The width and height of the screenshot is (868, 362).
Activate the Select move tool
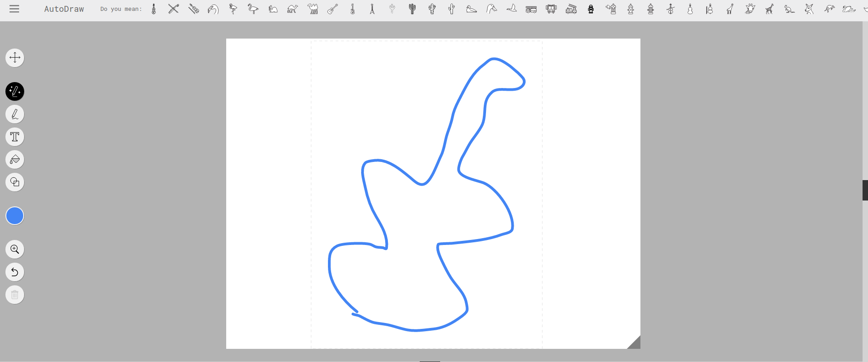15,58
